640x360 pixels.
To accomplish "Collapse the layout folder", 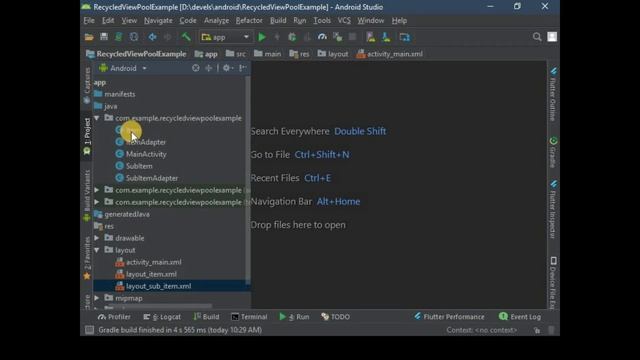I will (97, 250).
